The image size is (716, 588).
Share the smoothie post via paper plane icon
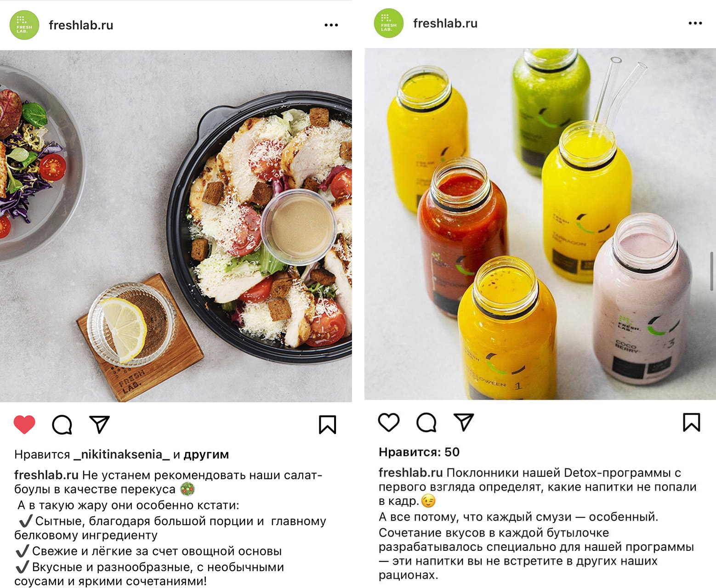[464, 422]
